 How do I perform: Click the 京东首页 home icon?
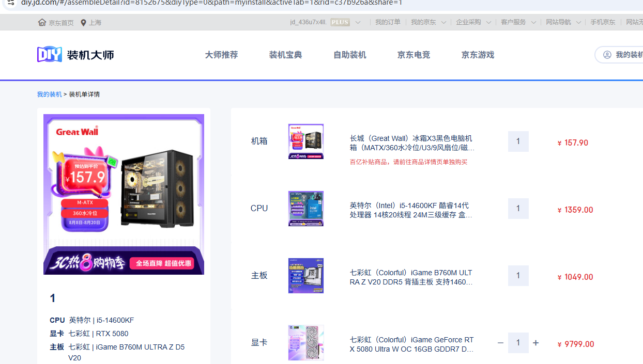tap(42, 22)
